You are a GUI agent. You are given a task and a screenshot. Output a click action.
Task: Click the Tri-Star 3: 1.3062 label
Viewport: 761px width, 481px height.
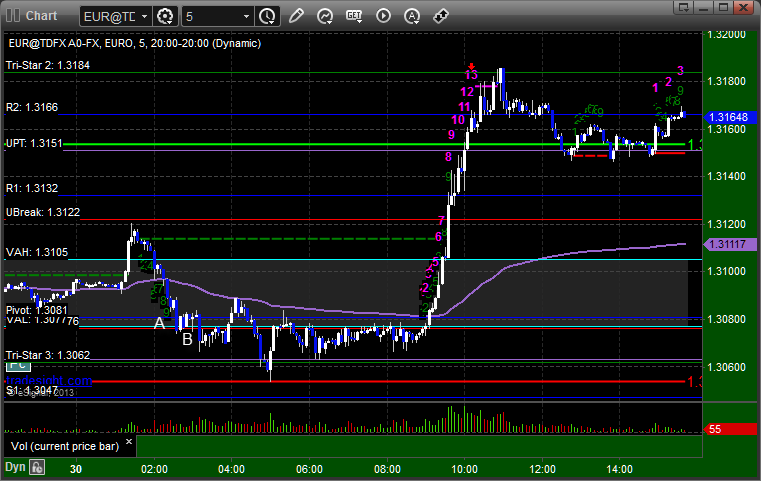[x=48, y=355]
